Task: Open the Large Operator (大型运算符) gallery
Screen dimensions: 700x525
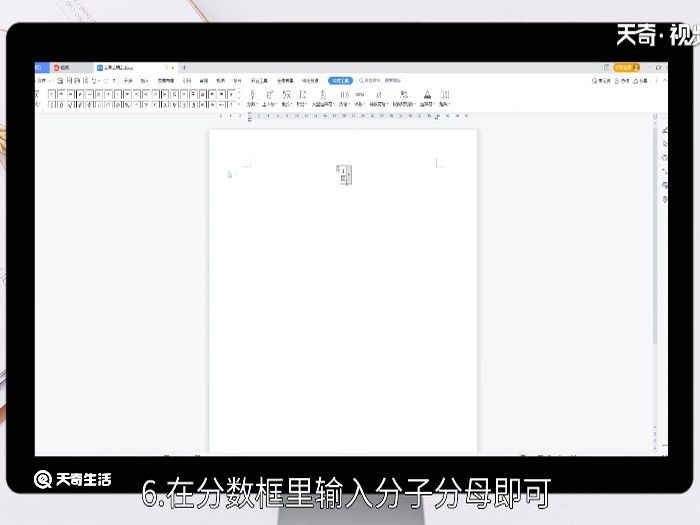Action: click(323, 98)
